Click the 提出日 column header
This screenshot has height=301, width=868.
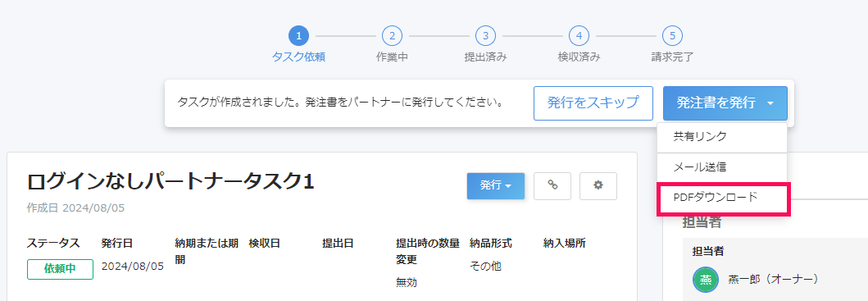coord(339,243)
